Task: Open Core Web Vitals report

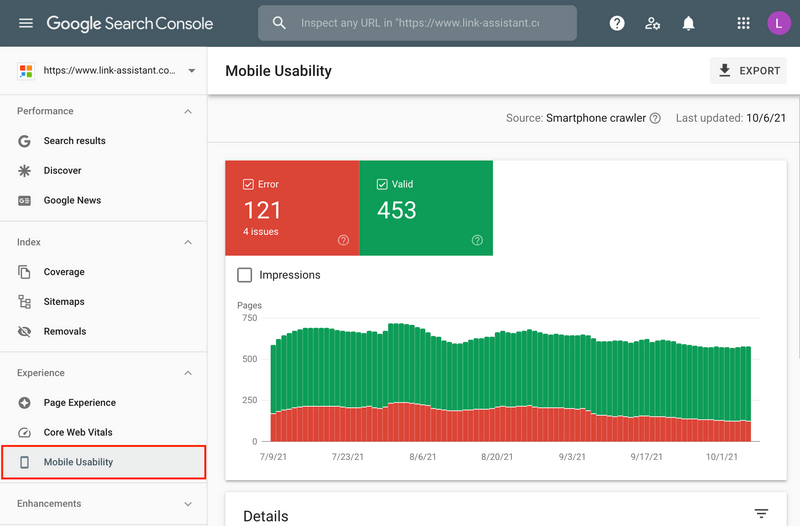Action: click(x=78, y=432)
